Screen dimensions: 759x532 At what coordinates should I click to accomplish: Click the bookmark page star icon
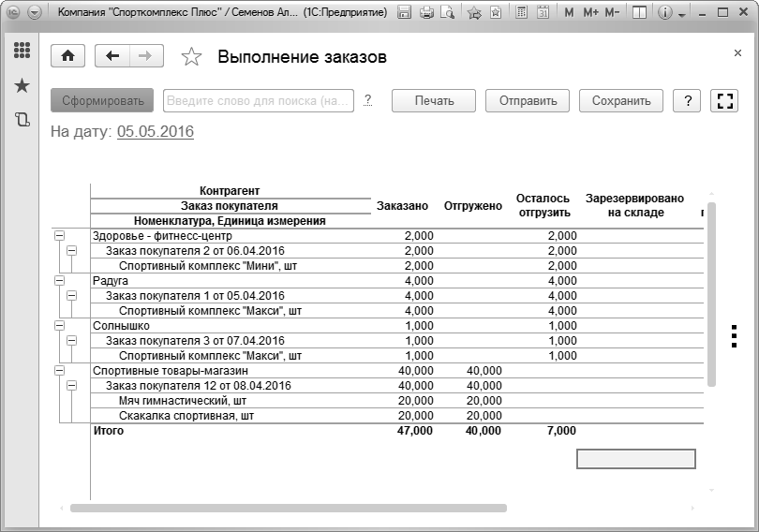click(496, 12)
